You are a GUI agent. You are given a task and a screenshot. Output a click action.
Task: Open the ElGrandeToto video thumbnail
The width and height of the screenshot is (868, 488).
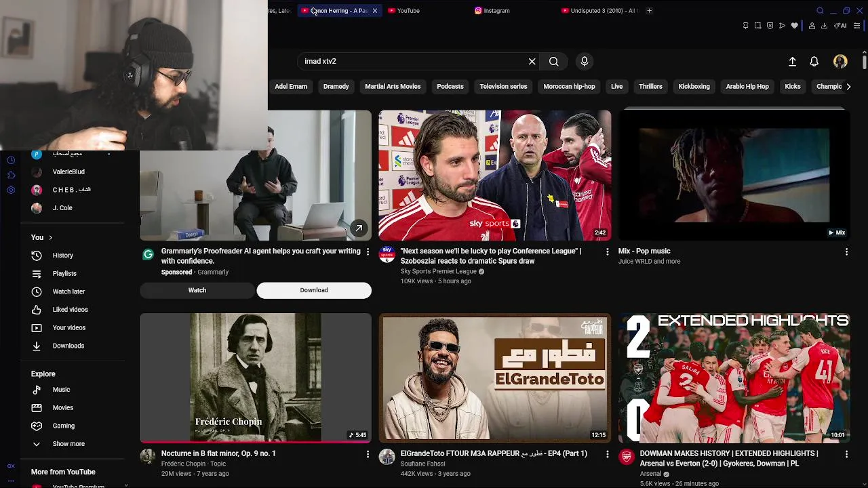495,378
